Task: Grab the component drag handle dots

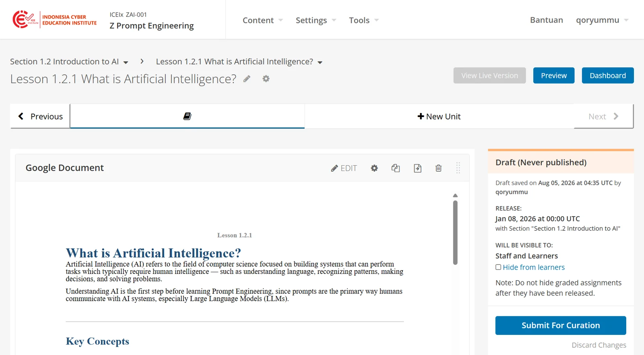Action: tap(458, 168)
